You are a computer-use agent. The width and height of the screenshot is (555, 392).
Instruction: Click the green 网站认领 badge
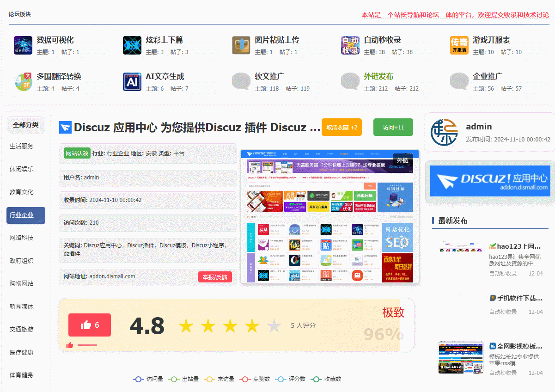77,153
